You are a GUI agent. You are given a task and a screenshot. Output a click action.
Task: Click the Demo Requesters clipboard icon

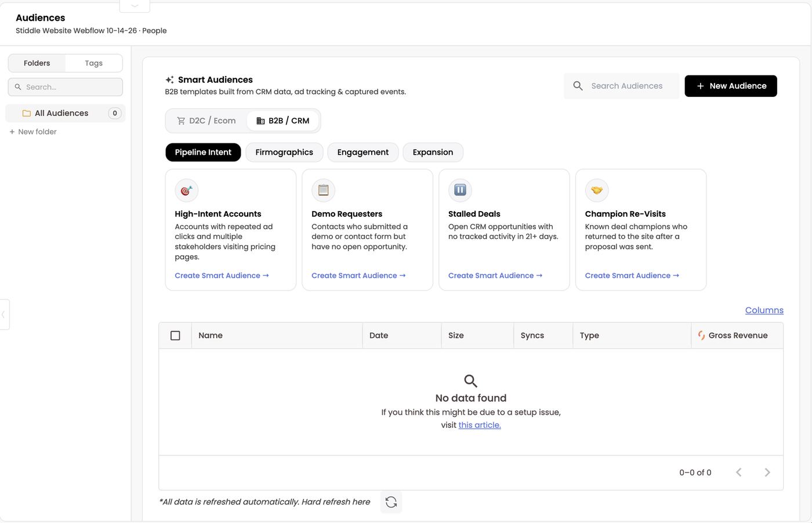323,190
